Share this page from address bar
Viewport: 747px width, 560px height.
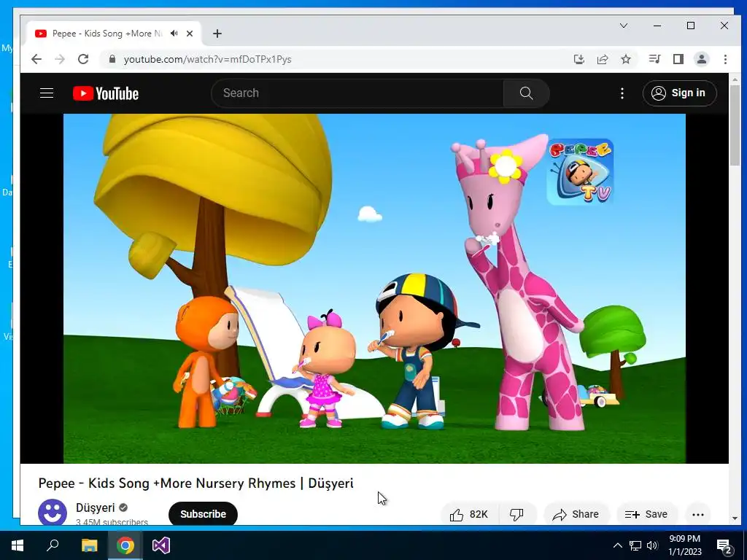(x=602, y=59)
